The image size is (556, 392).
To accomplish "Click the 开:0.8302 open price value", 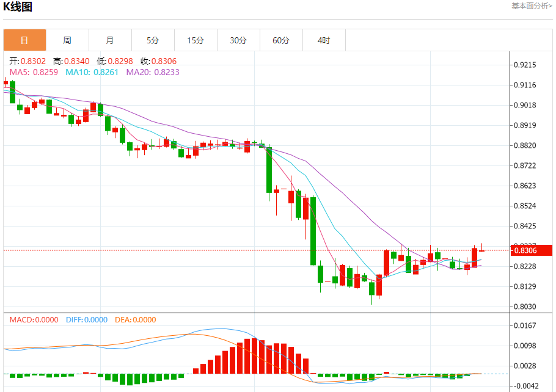I will (27, 61).
